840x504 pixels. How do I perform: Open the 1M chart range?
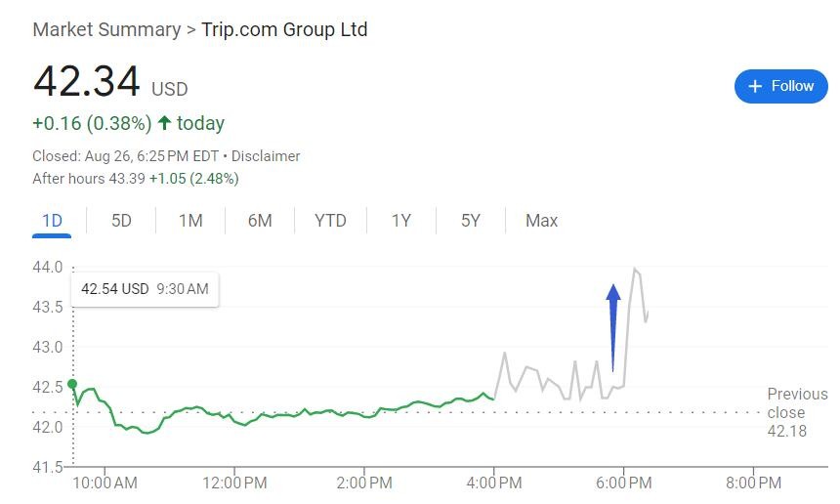190,221
